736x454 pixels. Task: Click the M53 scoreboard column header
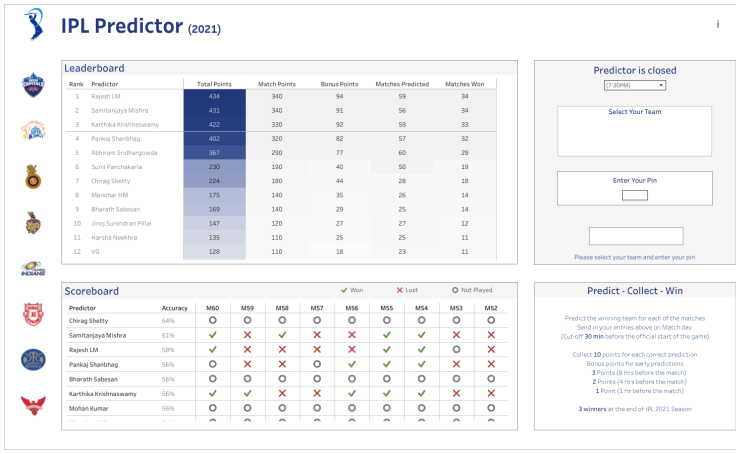pyautogui.click(x=456, y=308)
